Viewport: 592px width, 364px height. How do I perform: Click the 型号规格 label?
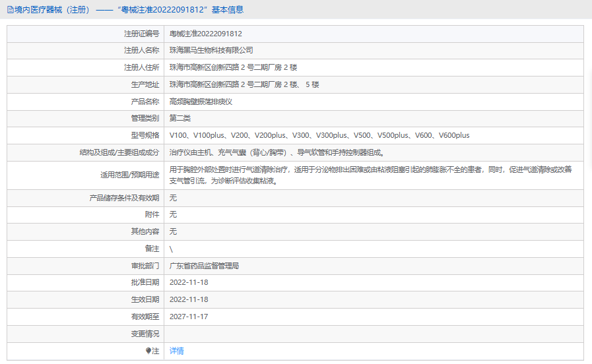click(x=145, y=135)
